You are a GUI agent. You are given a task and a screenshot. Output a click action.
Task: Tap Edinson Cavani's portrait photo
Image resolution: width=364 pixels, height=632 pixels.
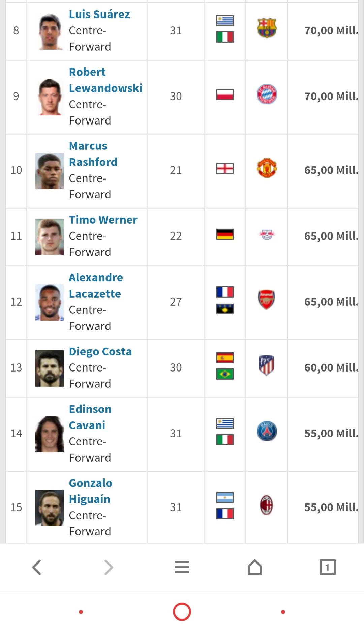pyautogui.click(x=50, y=434)
